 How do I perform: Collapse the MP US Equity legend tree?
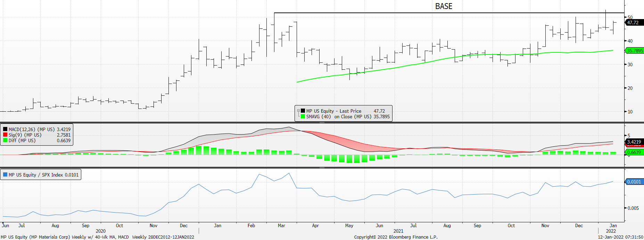coord(298,111)
